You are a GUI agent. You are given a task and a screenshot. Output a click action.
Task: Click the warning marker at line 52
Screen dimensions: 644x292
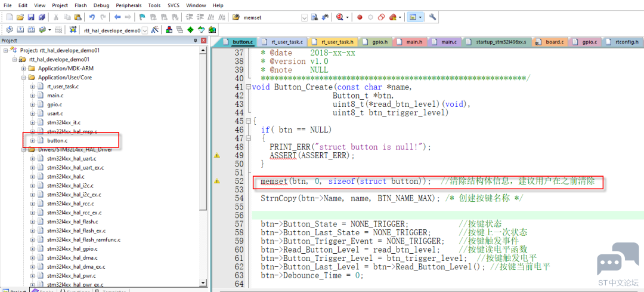tap(217, 181)
